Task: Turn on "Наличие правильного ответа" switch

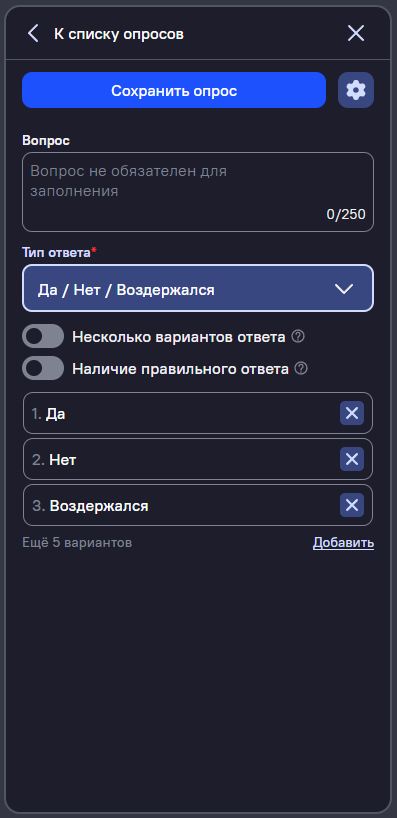Action: (x=43, y=368)
